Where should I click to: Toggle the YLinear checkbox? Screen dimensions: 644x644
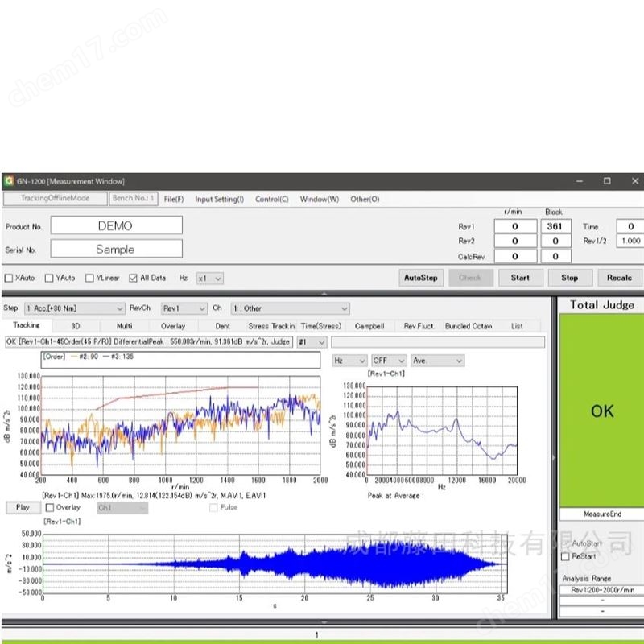coord(89,278)
